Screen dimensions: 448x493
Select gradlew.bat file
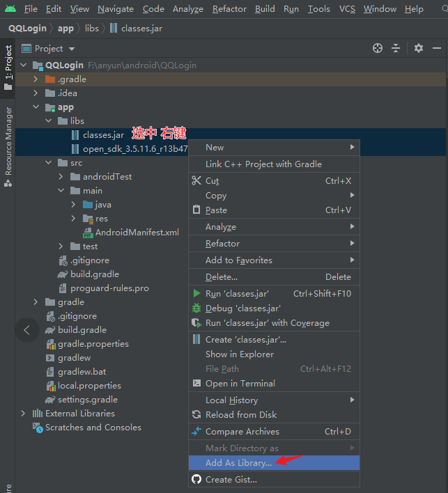(x=82, y=372)
